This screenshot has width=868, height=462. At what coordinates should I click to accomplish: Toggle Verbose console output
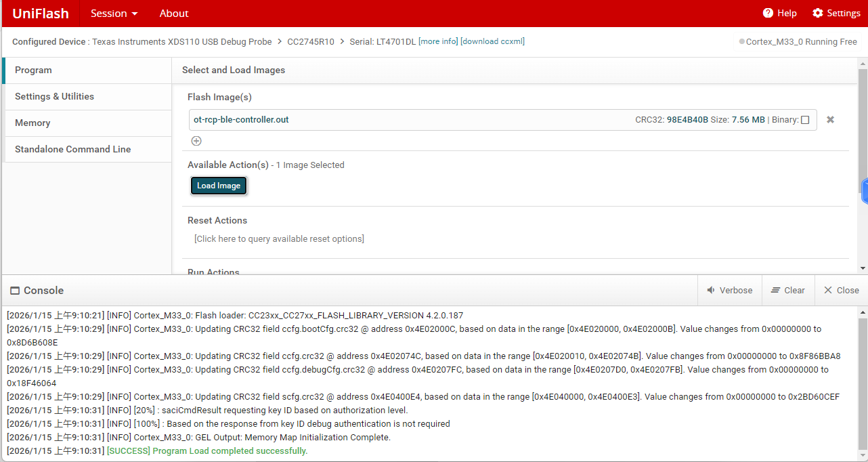(x=730, y=290)
